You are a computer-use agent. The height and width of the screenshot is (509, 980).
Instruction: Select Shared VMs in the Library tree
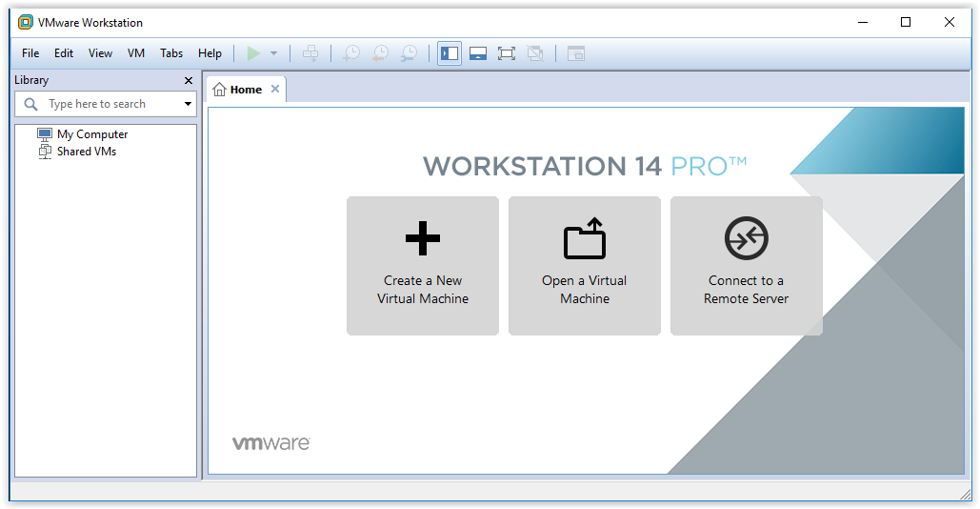point(77,152)
